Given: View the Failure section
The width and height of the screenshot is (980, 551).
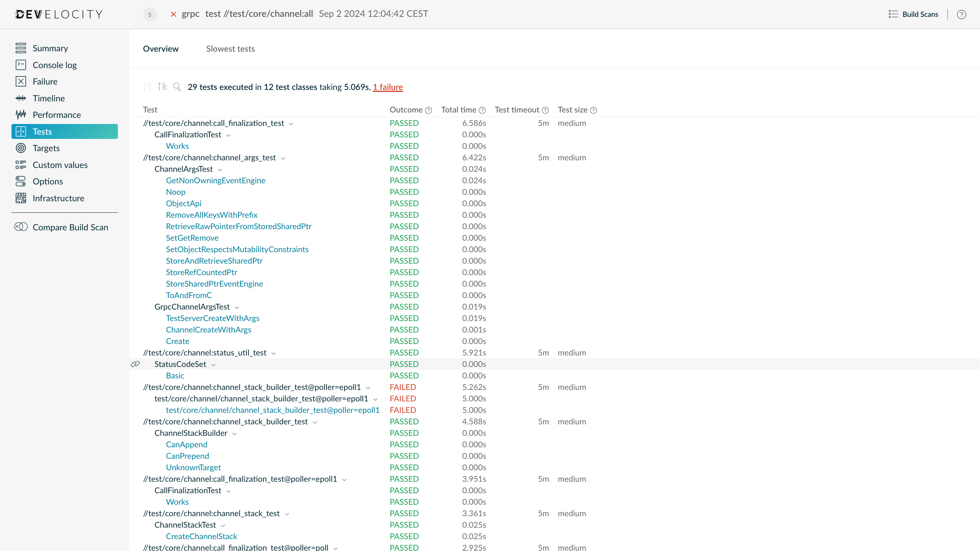Looking at the screenshot, I should coord(46,82).
